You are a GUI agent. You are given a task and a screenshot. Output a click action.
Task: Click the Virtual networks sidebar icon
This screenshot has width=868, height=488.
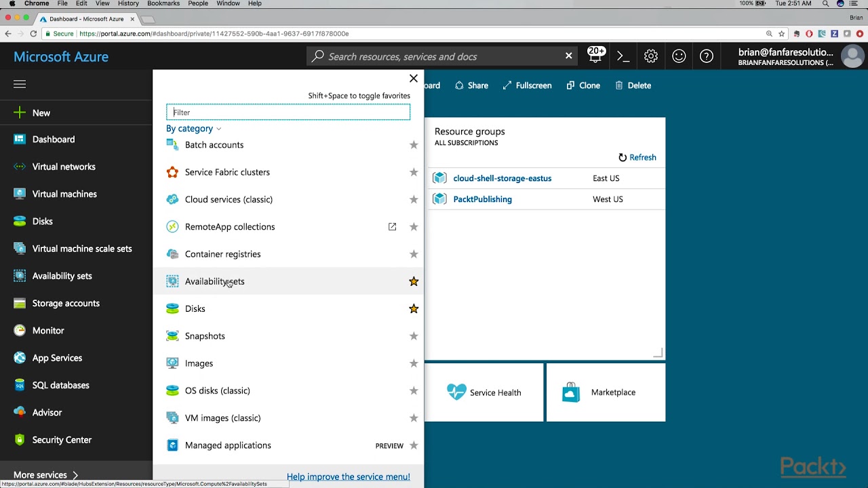pos(20,167)
